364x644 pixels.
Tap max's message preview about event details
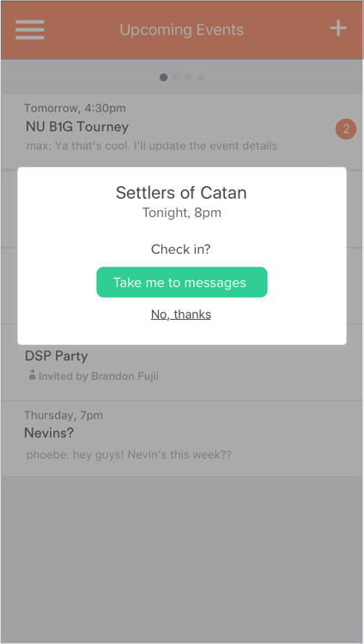click(152, 146)
